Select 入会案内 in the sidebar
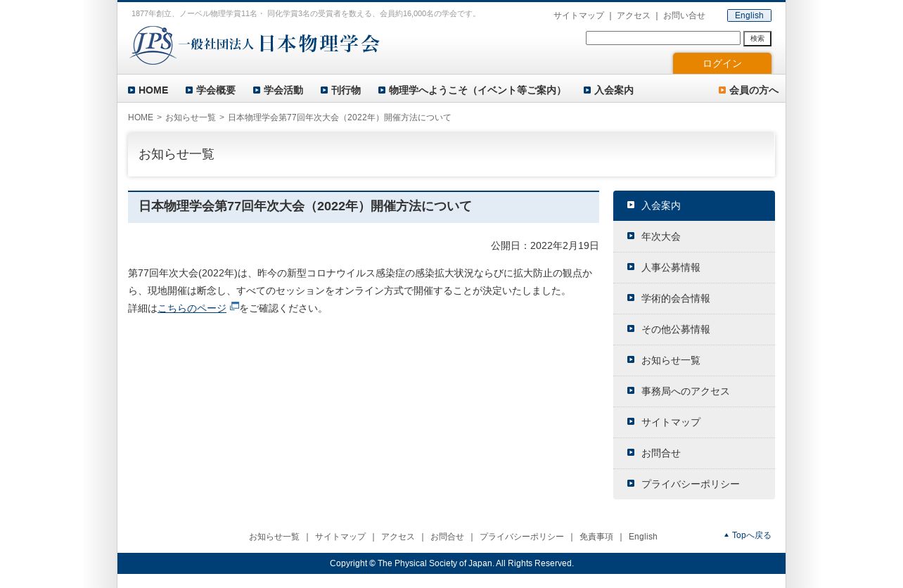The width and height of the screenshot is (903, 588). 694,205
